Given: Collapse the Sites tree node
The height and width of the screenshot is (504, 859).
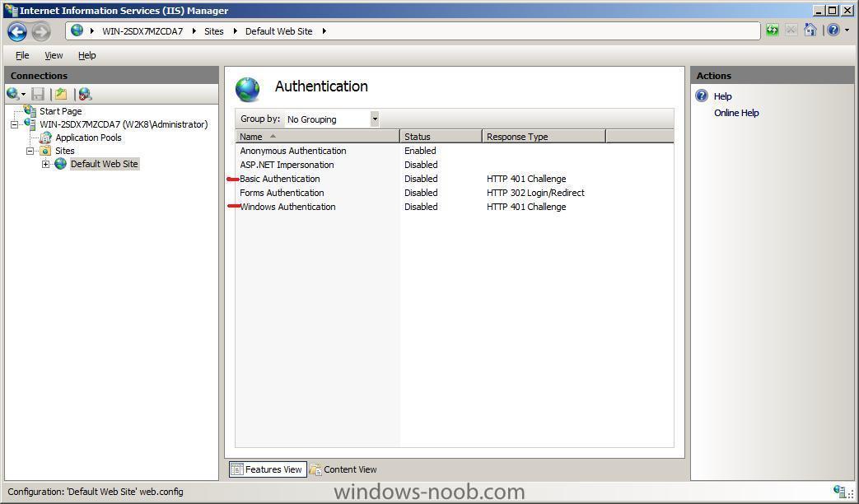Looking at the screenshot, I should (30, 151).
